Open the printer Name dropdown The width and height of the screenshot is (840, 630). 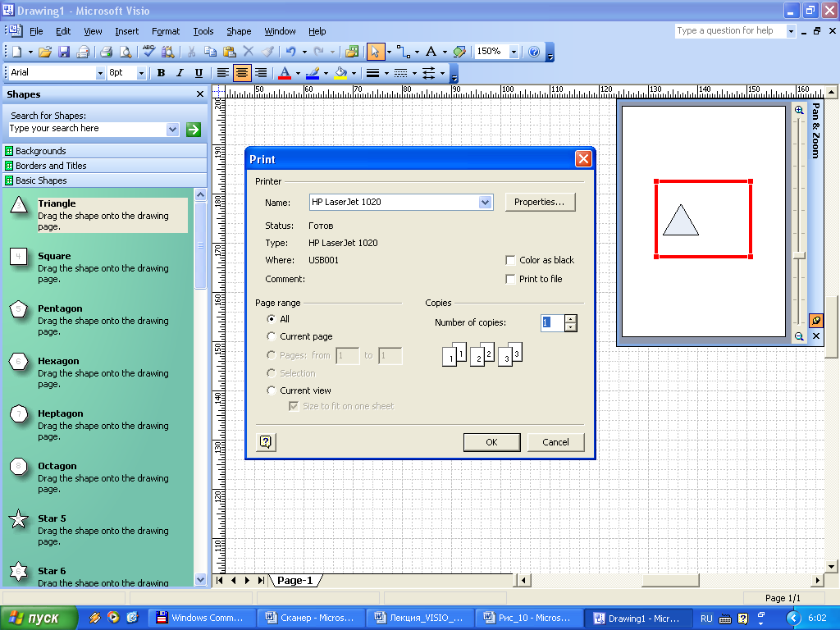485,202
